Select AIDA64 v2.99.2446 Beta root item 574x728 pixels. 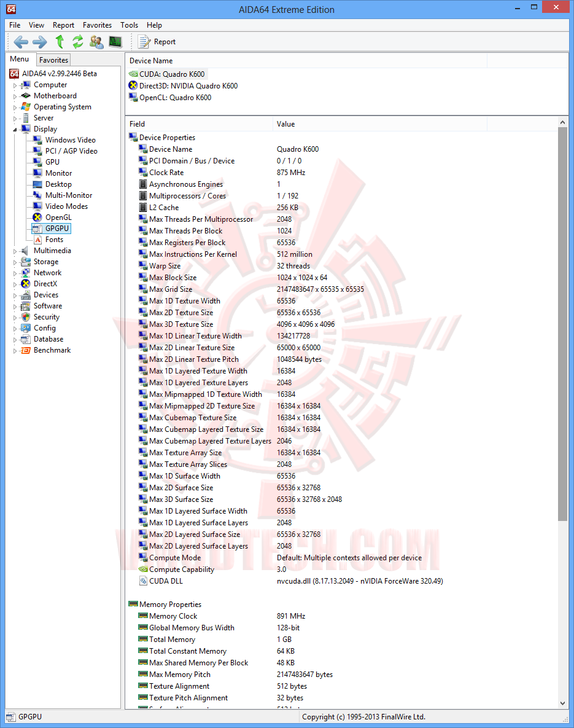coord(60,73)
